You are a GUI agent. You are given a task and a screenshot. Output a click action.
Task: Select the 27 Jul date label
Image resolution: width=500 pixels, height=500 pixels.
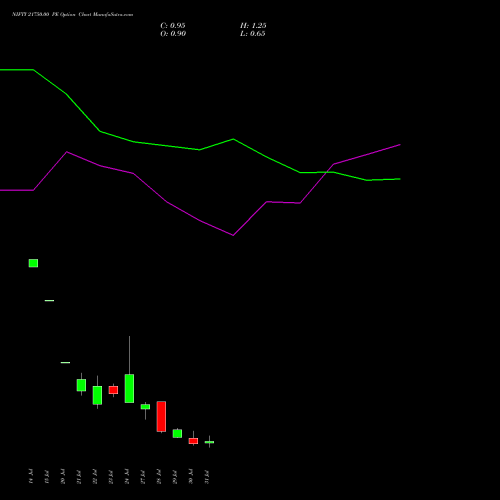pos(143,476)
